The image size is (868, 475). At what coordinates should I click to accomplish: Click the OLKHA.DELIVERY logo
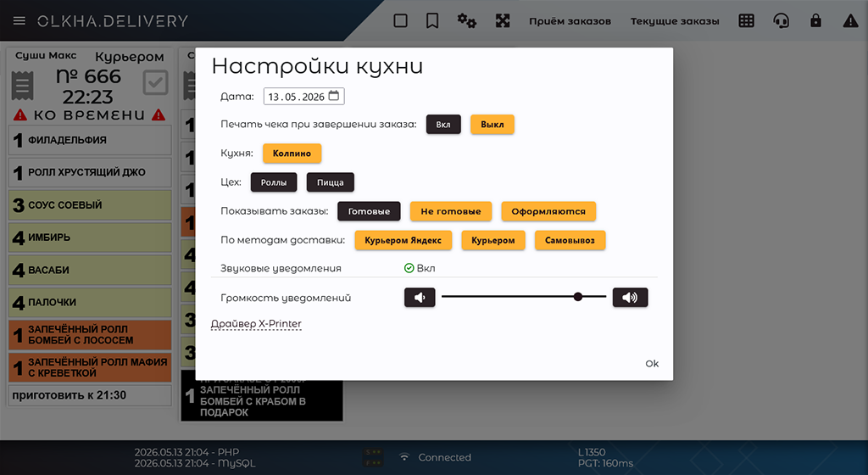click(113, 21)
